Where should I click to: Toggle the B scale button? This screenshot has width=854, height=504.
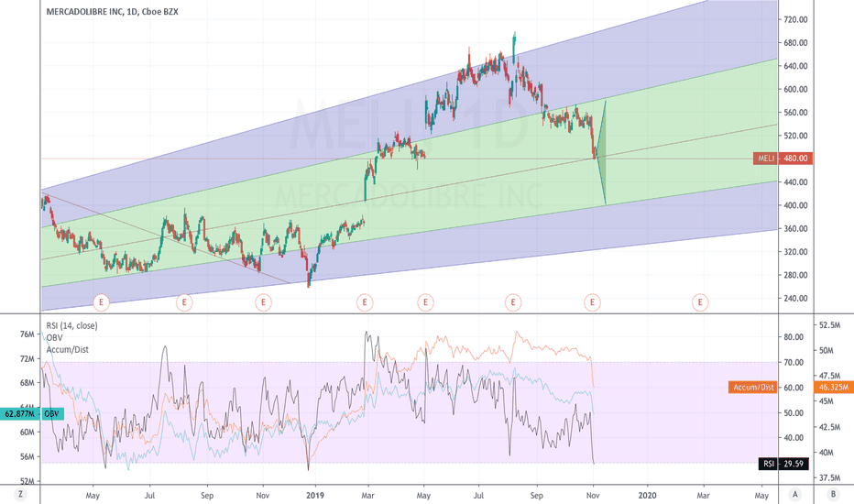[x=833, y=495]
